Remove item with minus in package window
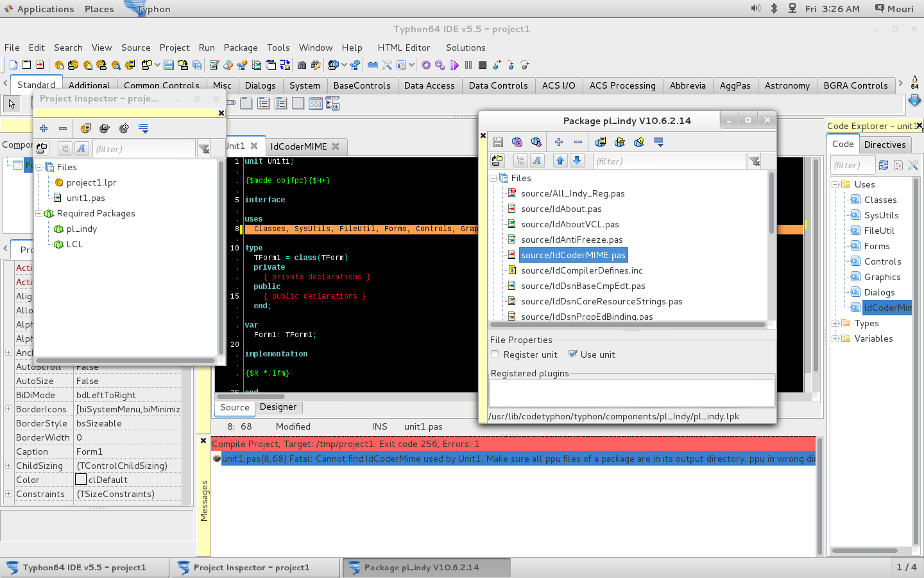Viewport: 924px width, 578px height. [x=578, y=142]
